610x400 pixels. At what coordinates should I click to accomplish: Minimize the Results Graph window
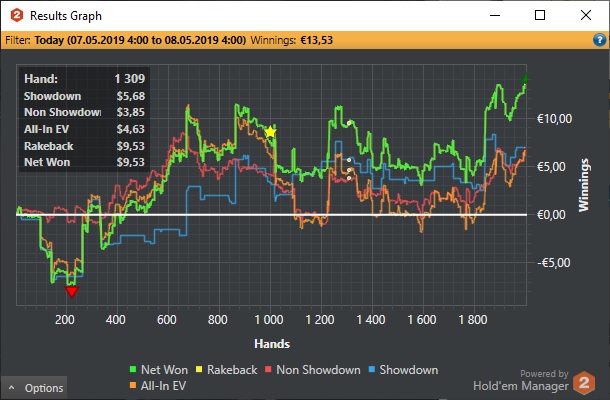tap(495, 15)
